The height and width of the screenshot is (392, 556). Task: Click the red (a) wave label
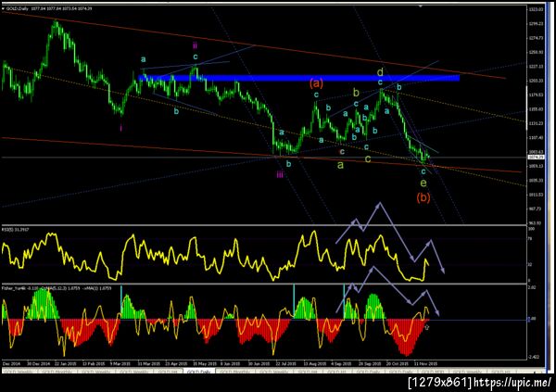coord(316,83)
